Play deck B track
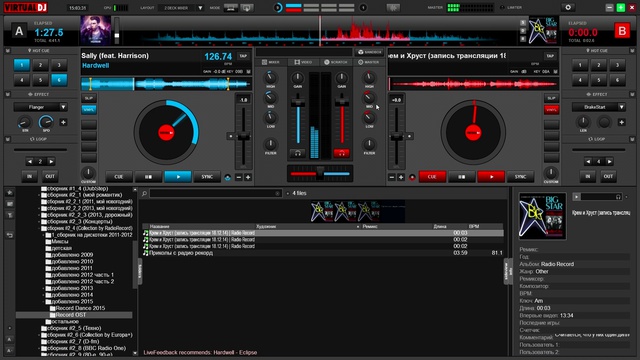Viewport: 640px width, 360px height. (x=491, y=177)
